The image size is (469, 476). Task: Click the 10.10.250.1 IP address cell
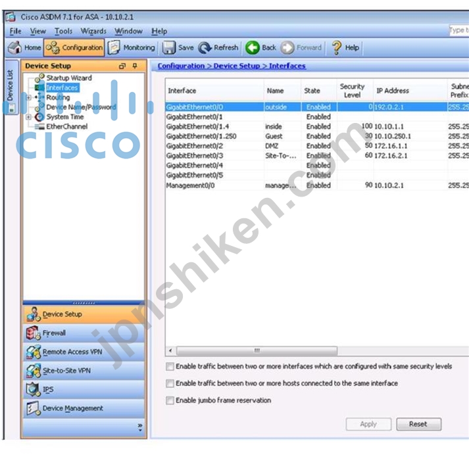[410, 136]
